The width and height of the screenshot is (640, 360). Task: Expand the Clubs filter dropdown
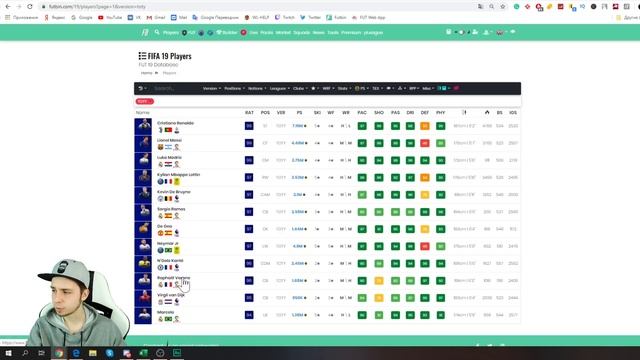[300, 88]
